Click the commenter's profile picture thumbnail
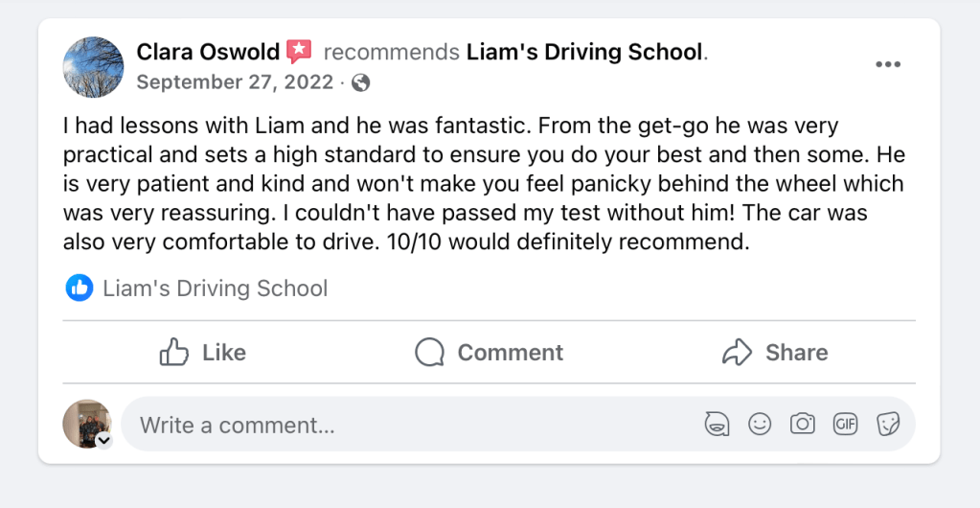Image resolution: width=980 pixels, height=508 pixels. pos(86,422)
